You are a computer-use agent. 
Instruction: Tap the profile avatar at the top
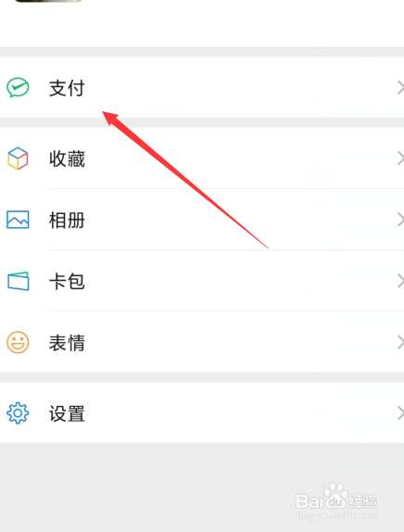(48, 1)
